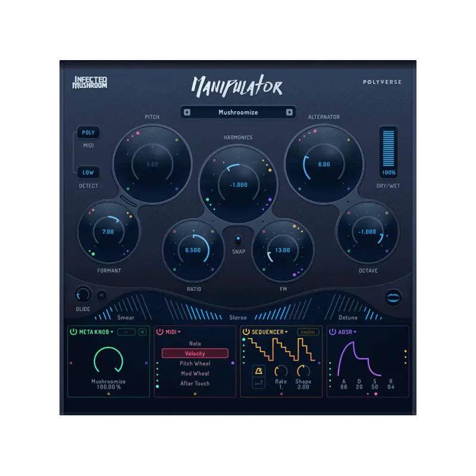Click the Sequencer Rate knob

pos(281,371)
